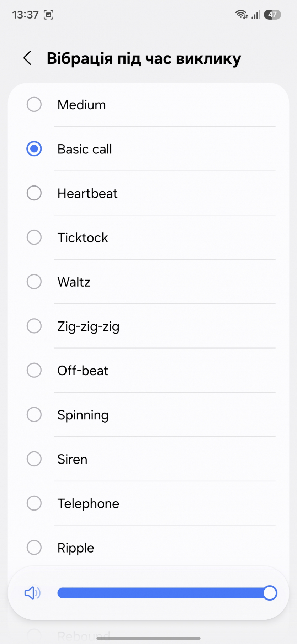Viewport: 297px width, 644px height.
Task: Tap the battery indicator icon
Action: pos(272,15)
